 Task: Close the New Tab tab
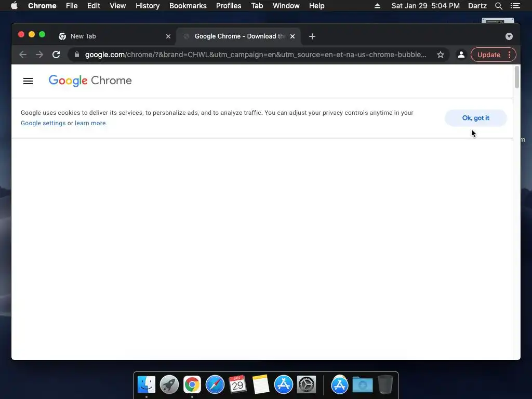[x=168, y=36]
